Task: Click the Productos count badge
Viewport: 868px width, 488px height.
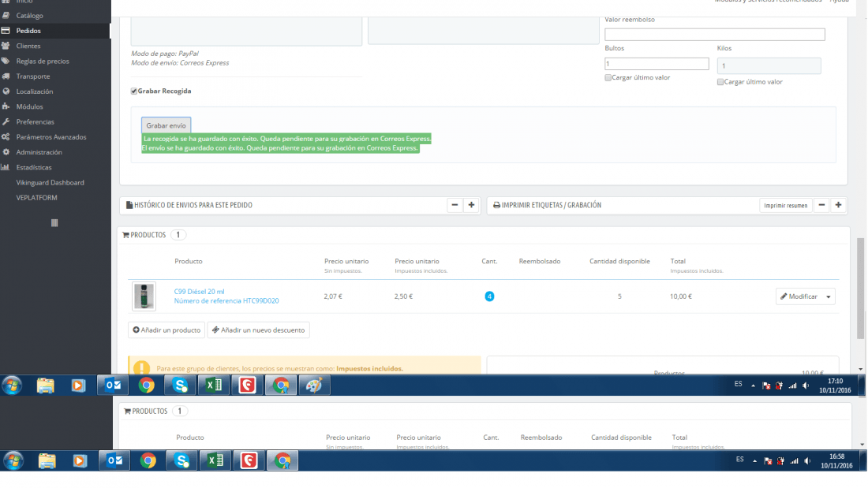Action: coord(178,235)
